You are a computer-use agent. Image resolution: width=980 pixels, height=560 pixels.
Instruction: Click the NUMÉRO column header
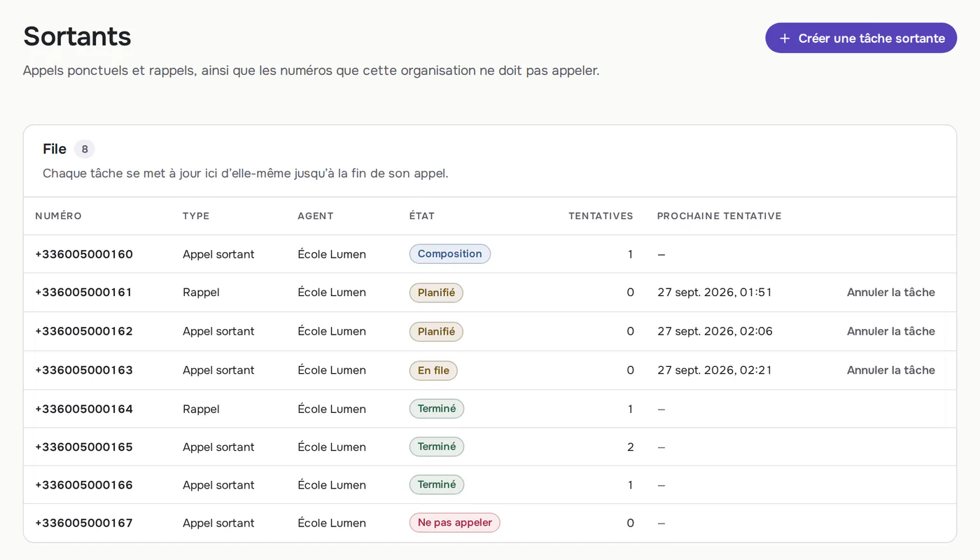click(x=59, y=216)
